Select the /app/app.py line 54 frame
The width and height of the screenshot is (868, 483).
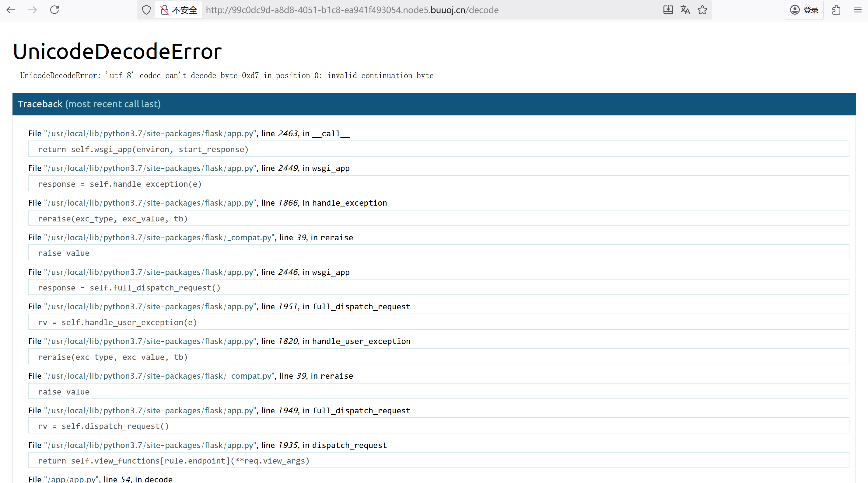coord(100,479)
